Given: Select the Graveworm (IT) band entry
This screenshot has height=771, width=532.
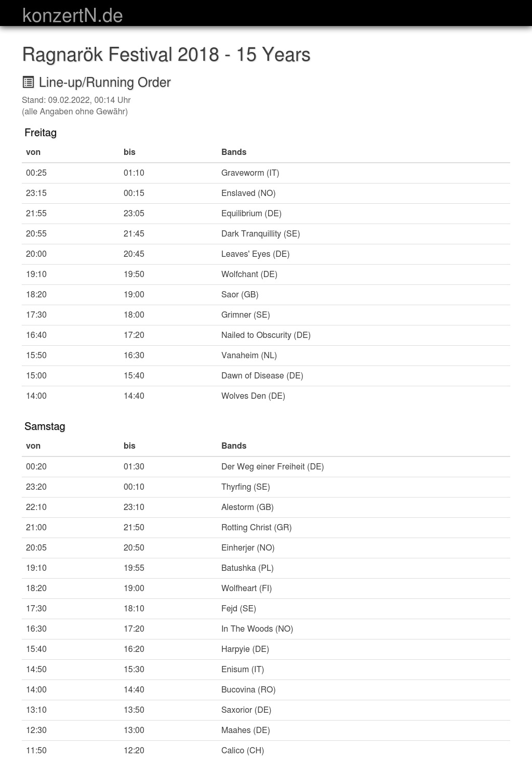Looking at the screenshot, I should (x=250, y=173).
